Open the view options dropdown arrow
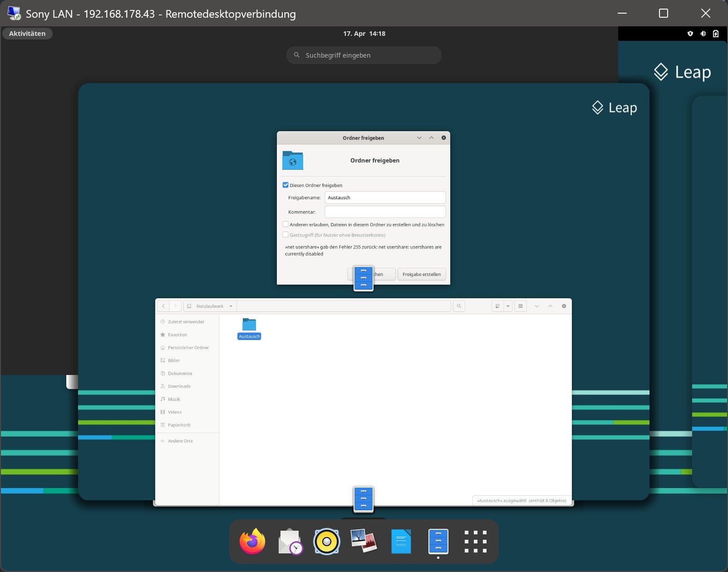The image size is (728, 572). pyautogui.click(x=508, y=306)
